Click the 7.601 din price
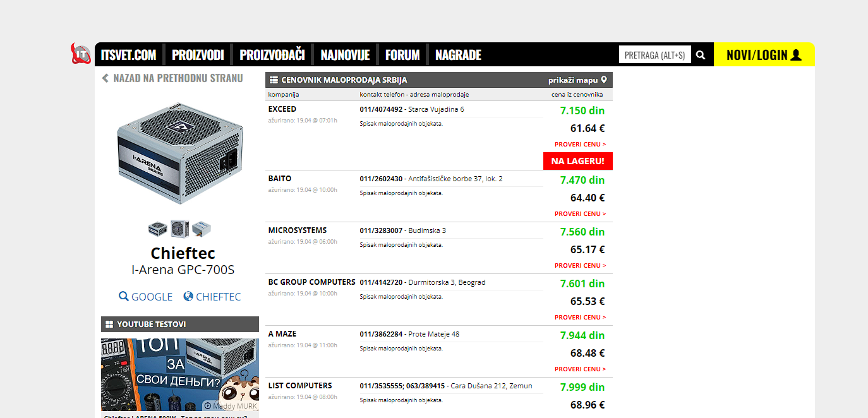Viewport: 868px width, 418px height. (x=582, y=284)
